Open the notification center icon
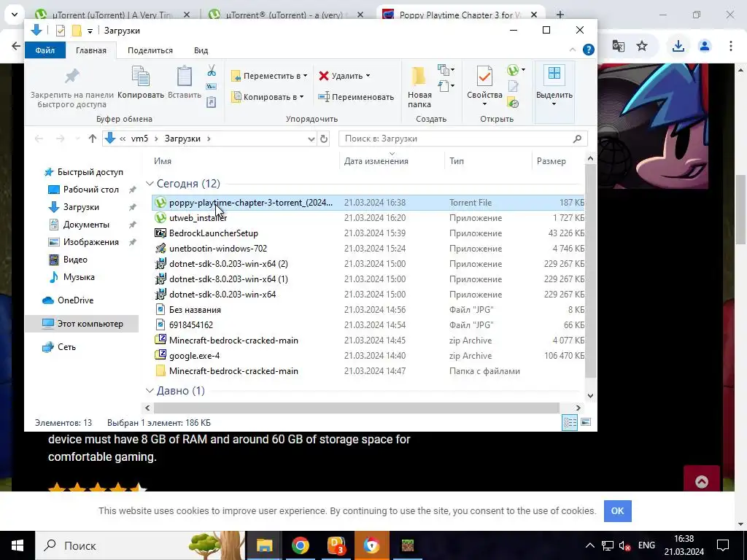The width and height of the screenshot is (747, 560). coord(723,545)
